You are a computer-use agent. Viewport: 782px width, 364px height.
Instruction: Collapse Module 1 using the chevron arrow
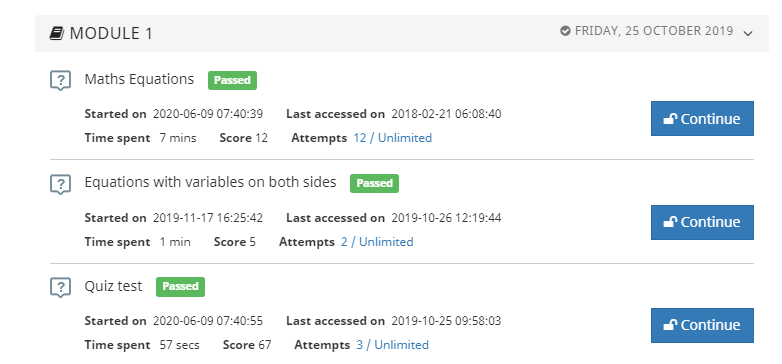point(748,33)
